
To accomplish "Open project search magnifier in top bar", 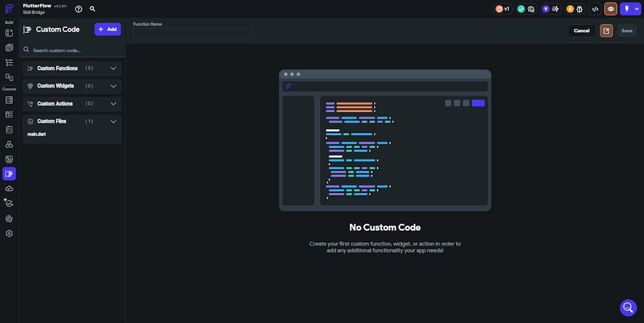I will 92,8.
